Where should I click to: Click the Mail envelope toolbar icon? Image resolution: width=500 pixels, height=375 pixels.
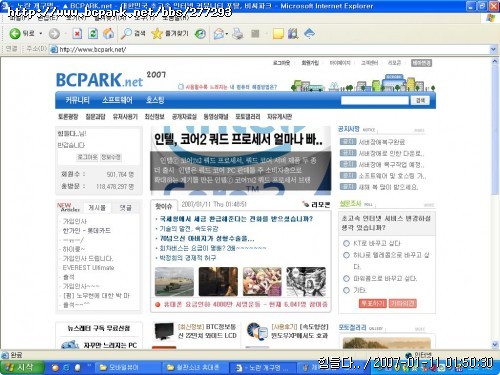(219, 33)
